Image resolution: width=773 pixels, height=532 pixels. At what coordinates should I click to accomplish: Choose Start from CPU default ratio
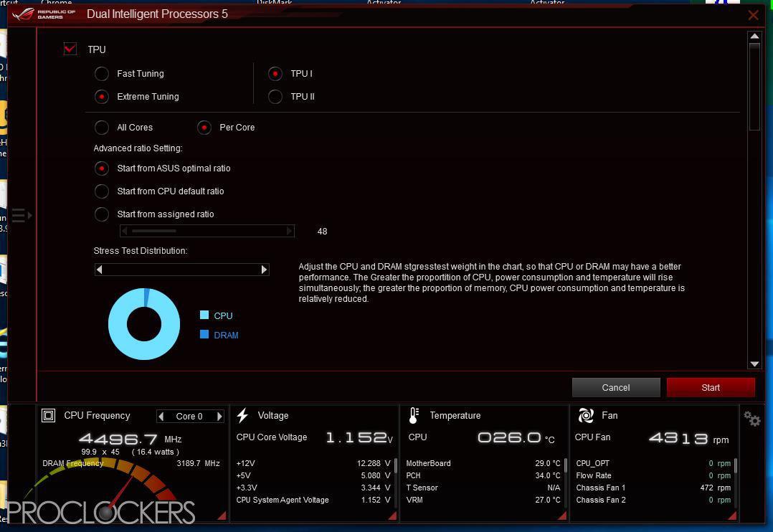pos(102,191)
